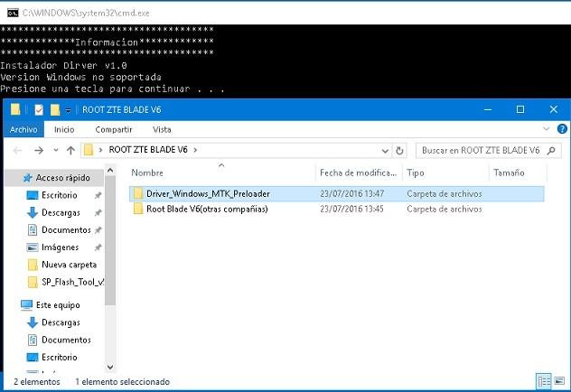571x392 pixels.
Task: Click the navigation pane scroll up arrow
Action: pos(110,170)
